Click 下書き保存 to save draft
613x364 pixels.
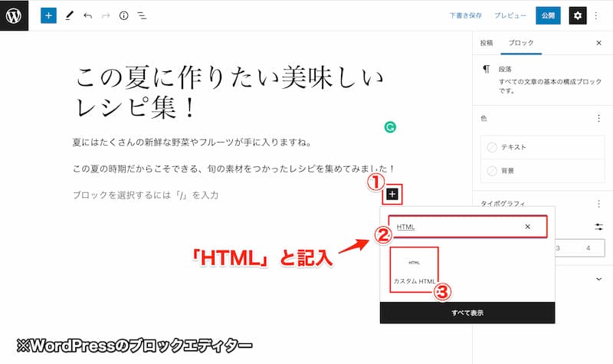tap(465, 15)
